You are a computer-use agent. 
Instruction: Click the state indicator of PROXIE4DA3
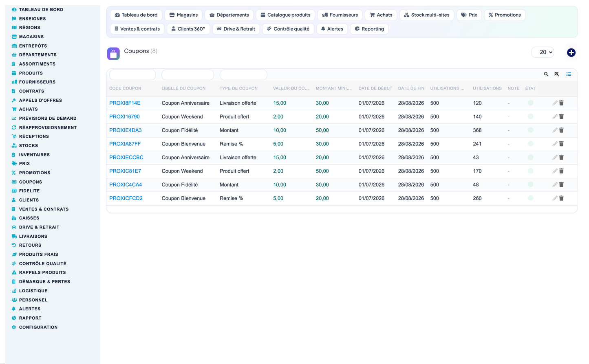tap(530, 130)
